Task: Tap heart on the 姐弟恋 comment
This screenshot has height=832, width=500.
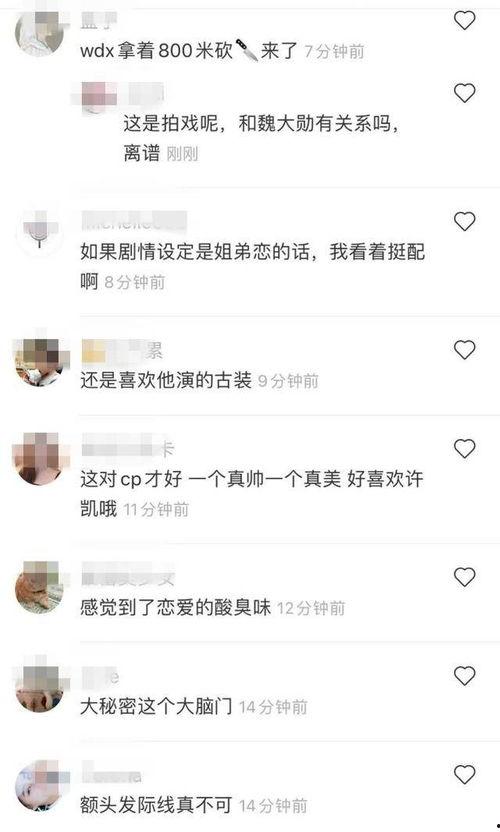Action: (x=464, y=221)
